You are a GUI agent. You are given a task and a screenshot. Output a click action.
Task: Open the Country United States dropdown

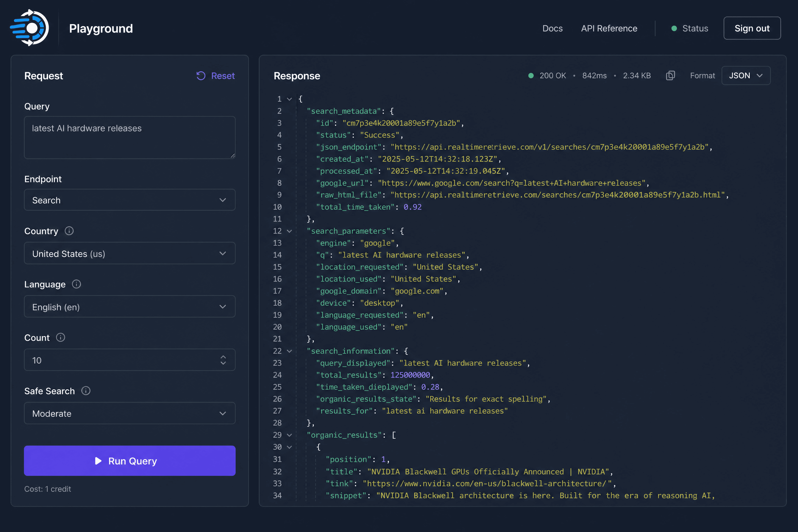(130, 253)
